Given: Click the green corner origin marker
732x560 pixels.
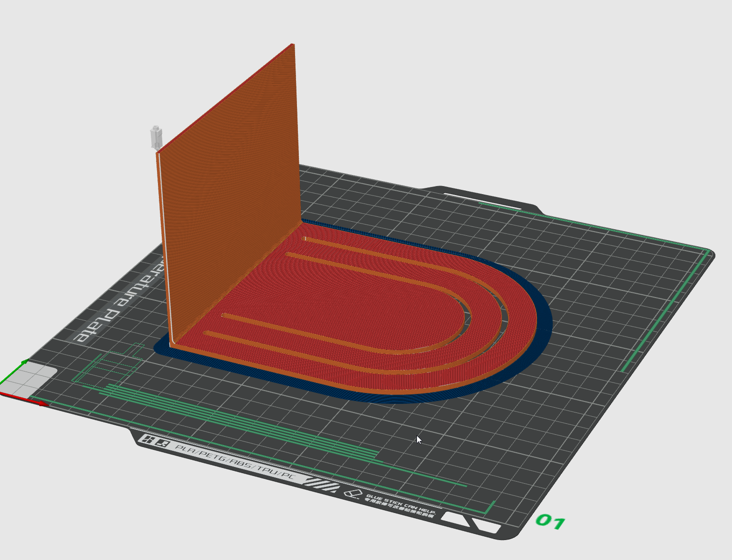Looking at the screenshot, I should pyautogui.click(x=21, y=364).
